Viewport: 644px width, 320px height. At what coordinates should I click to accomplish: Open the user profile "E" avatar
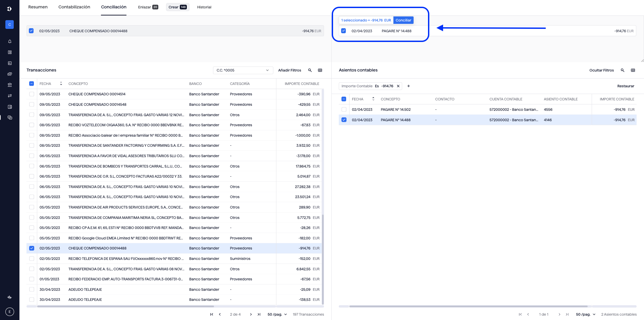click(x=10, y=312)
